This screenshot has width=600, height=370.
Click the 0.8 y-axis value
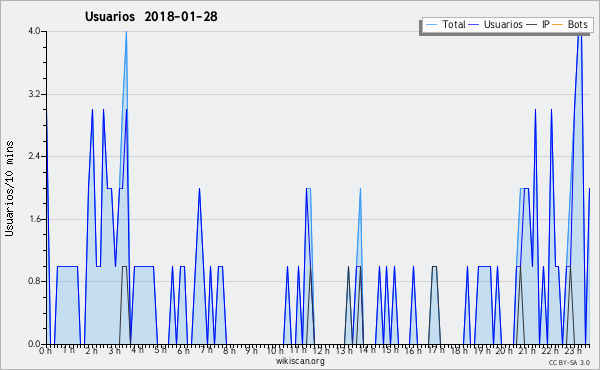click(34, 282)
